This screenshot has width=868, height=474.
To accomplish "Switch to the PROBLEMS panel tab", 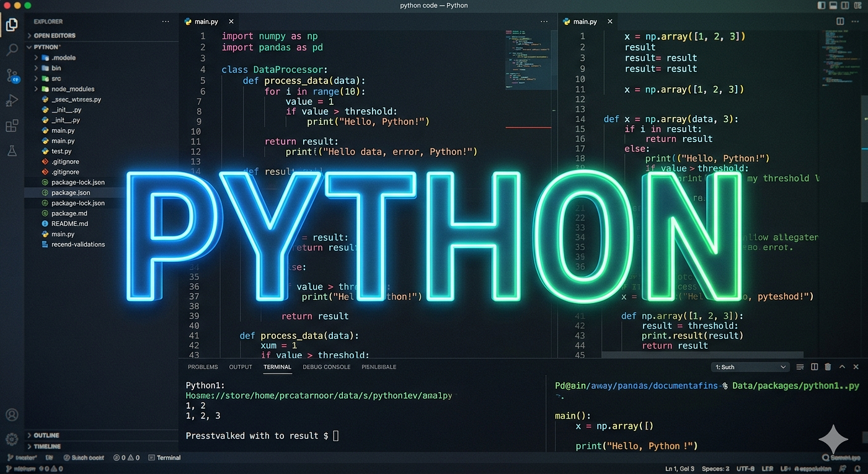I will click(x=203, y=367).
